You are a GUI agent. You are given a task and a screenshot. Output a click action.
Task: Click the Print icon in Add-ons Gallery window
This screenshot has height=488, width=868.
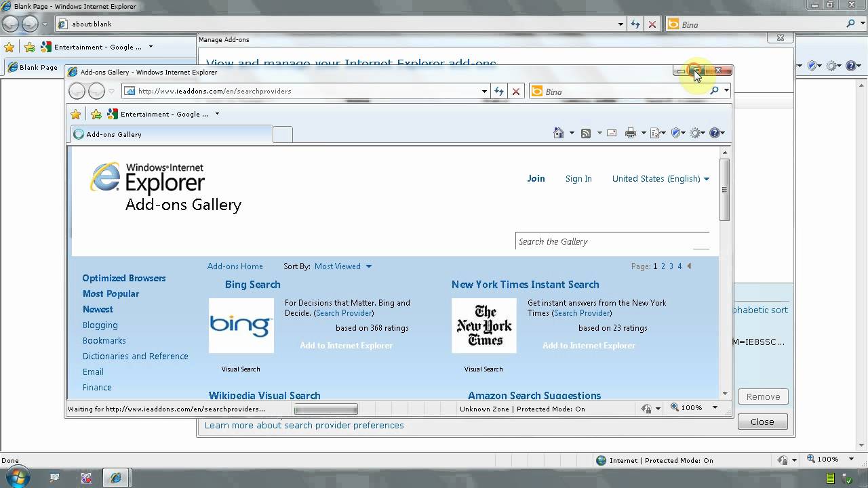[x=631, y=133]
